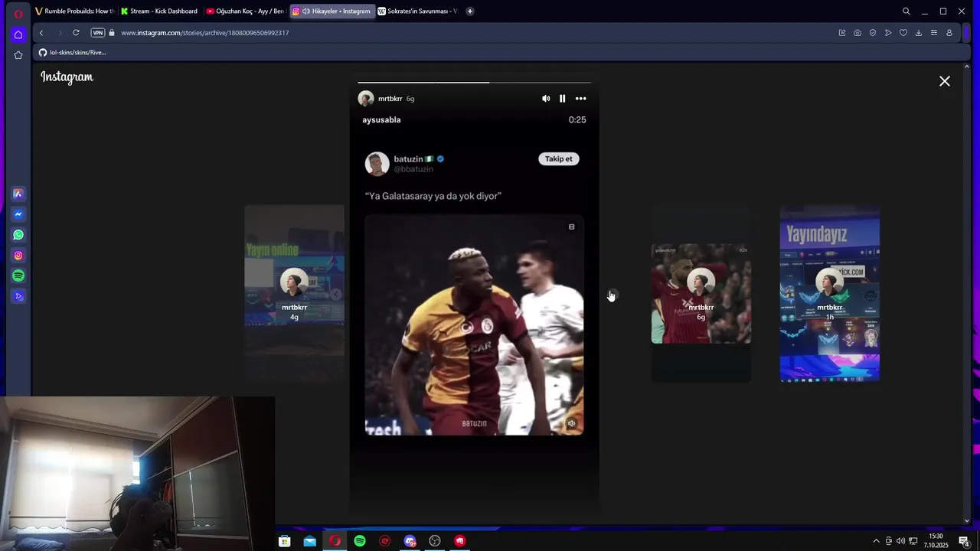Open the browser downloads icon

(919, 33)
